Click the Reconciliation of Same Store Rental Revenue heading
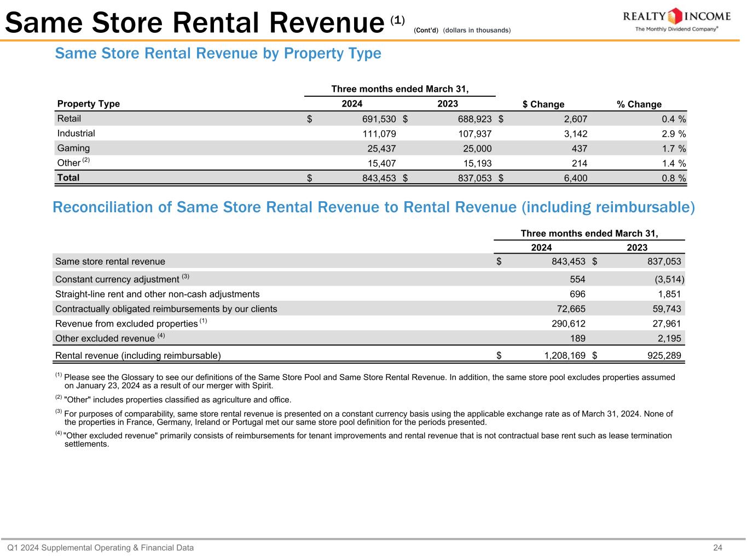 click(x=373, y=208)
